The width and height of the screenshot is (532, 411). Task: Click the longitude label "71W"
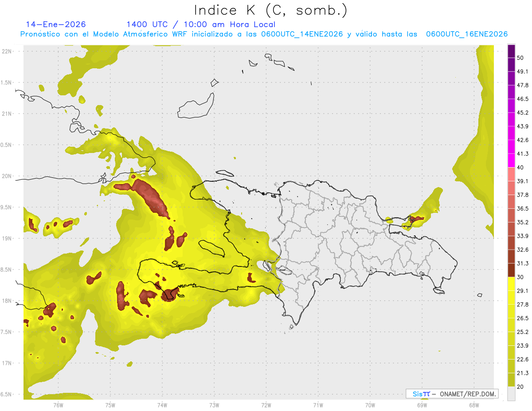pyautogui.click(x=318, y=405)
